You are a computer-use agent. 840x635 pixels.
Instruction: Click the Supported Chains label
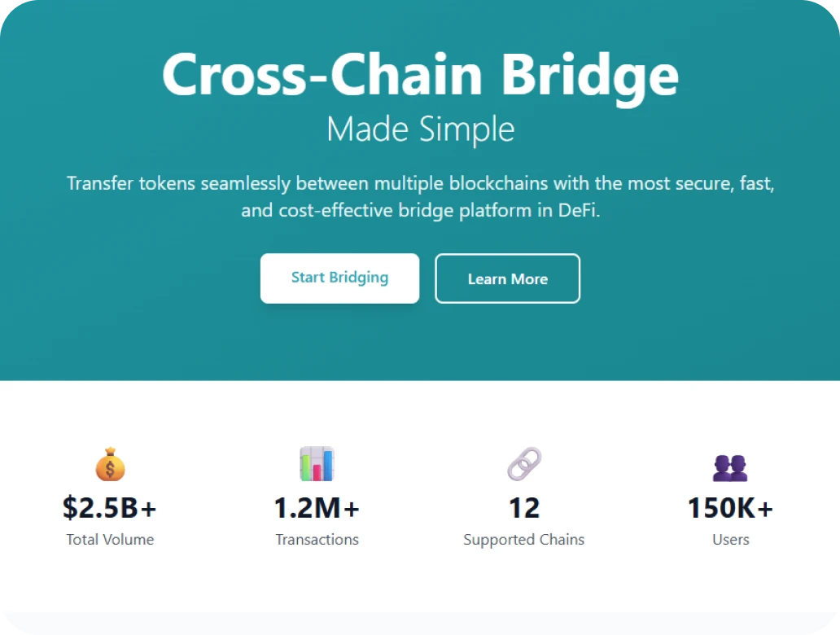523,539
